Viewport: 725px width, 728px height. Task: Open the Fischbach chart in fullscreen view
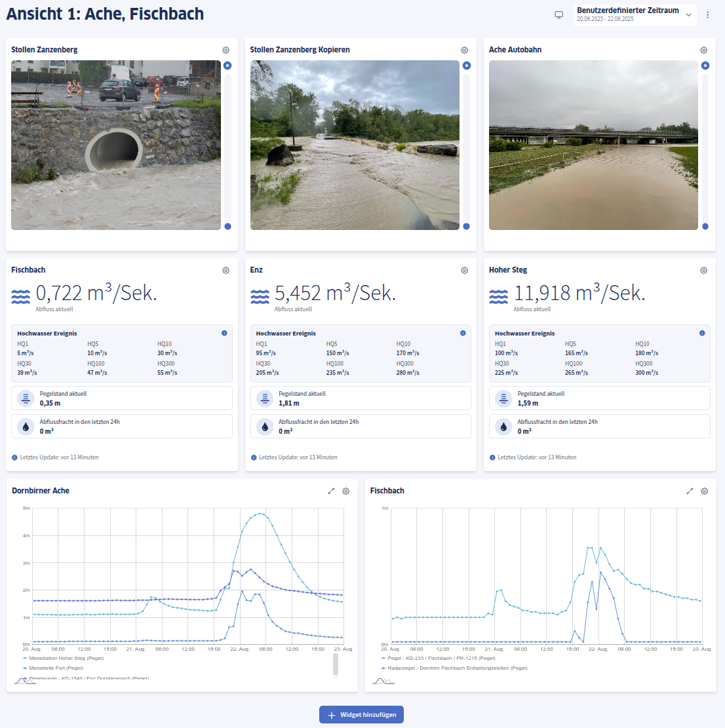click(690, 490)
